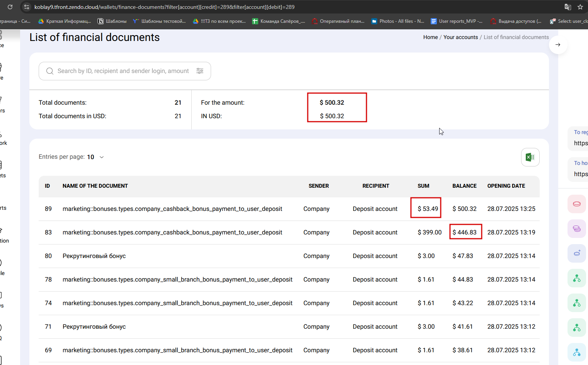The height and width of the screenshot is (365, 588).
Task: Open the Your accounts breadcrumb link
Action: 461,37
